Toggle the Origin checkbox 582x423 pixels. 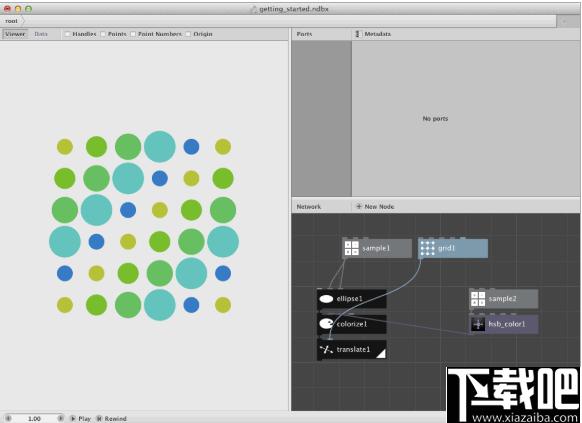(188, 34)
